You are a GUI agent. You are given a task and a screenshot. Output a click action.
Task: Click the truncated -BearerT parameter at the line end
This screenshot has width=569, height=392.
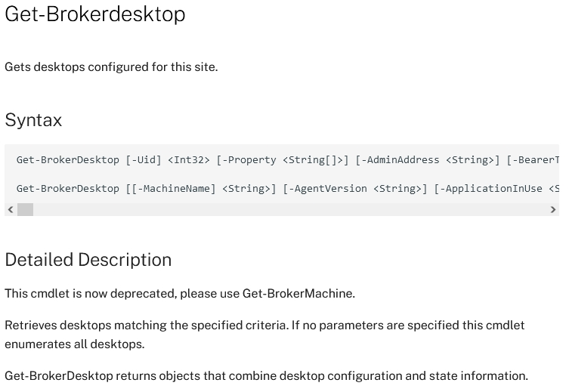click(x=533, y=160)
